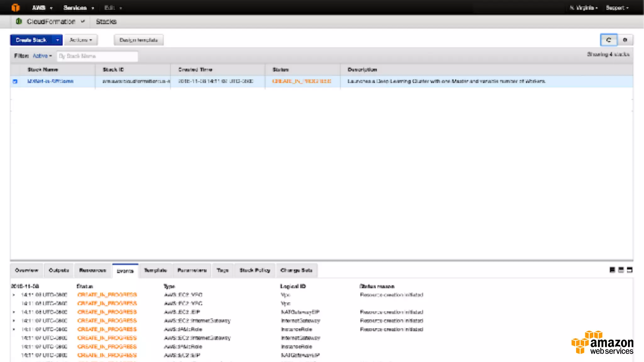Open the settings gear icon

click(x=625, y=40)
